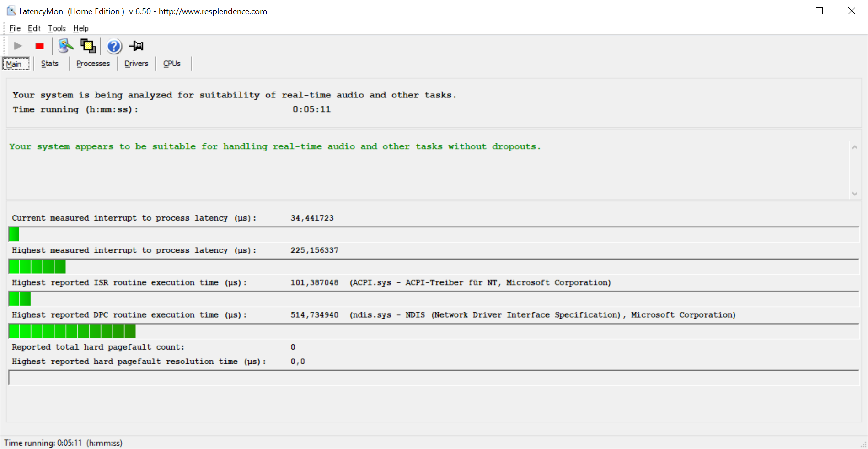Viewport: 868px width, 449px height.
Task: Click scroll-up arrow of the message box
Action: coord(855,147)
